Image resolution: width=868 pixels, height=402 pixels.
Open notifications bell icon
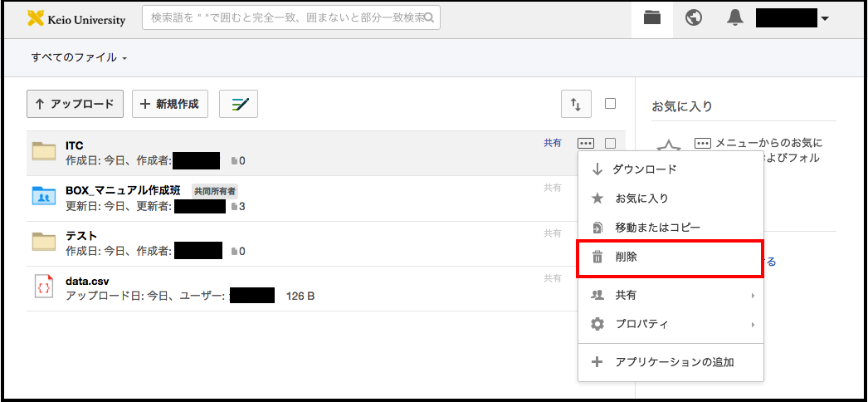point(734,18)
